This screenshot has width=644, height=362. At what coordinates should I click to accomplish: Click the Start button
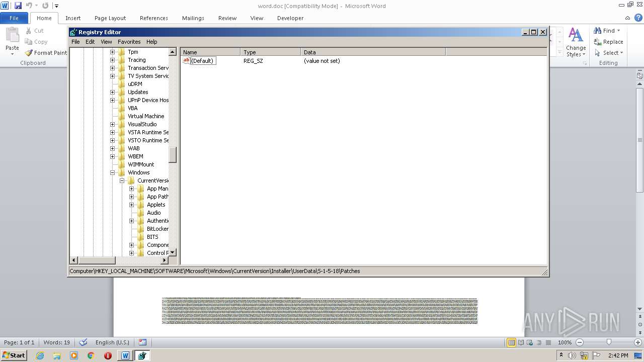(x=14, y=355)
